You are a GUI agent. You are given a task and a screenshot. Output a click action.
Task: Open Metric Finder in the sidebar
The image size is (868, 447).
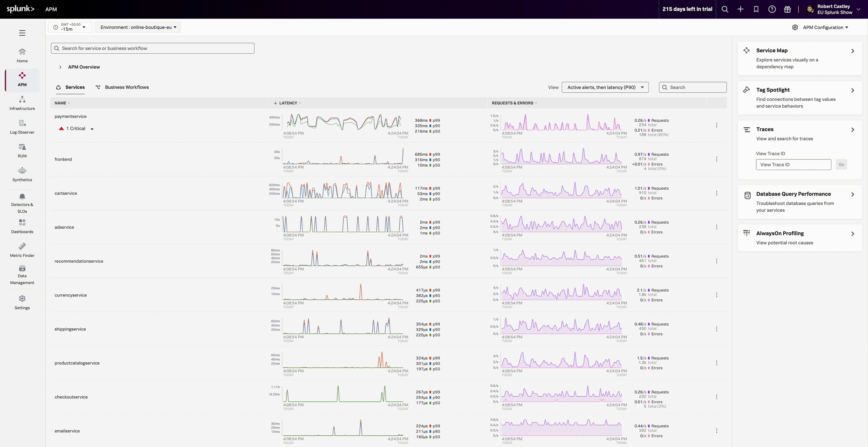click(x=22, y=250)
